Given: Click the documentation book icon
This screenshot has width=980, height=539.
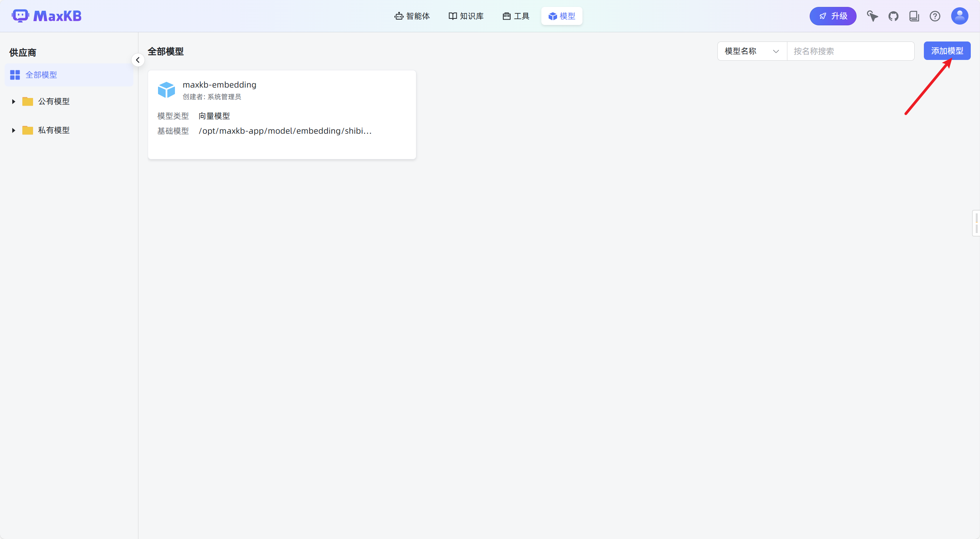Looking at the screenshot, I should click(914, 16).
